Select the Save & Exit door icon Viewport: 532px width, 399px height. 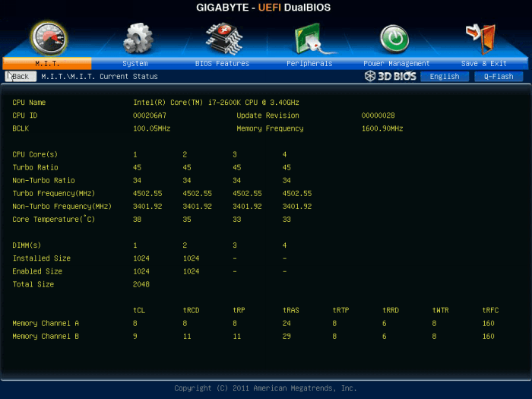click(x=481, y=39)
